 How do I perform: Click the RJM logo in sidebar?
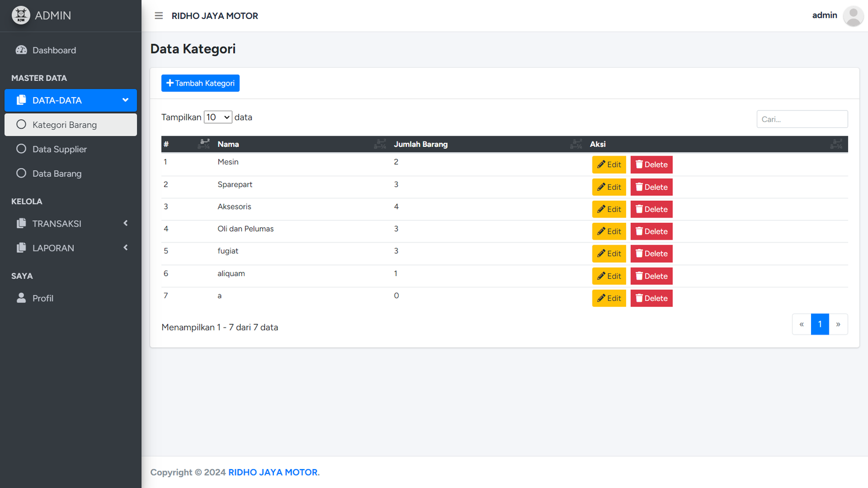(21, 15)
